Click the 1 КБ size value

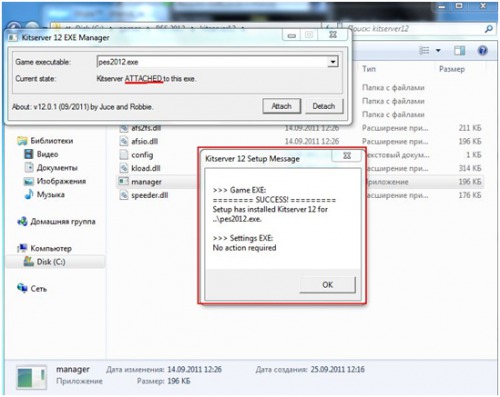click(x=473, y=155)
